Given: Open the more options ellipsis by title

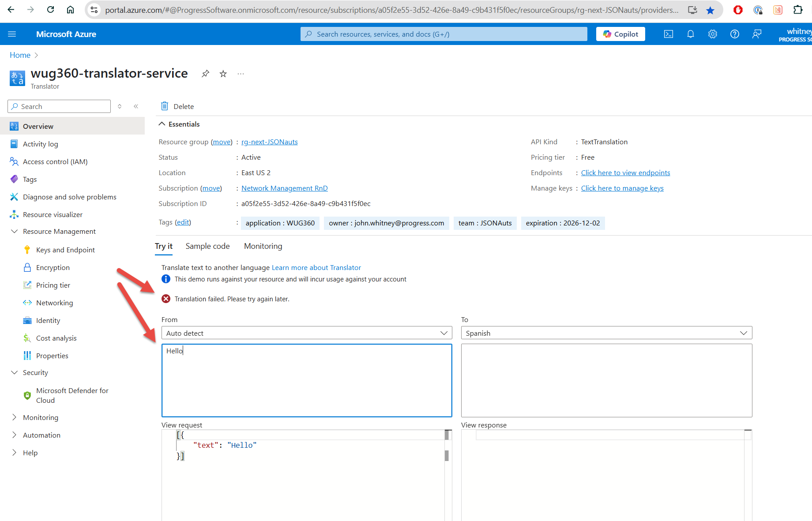Looking at the screenshot, I should [x=241, y=74].
